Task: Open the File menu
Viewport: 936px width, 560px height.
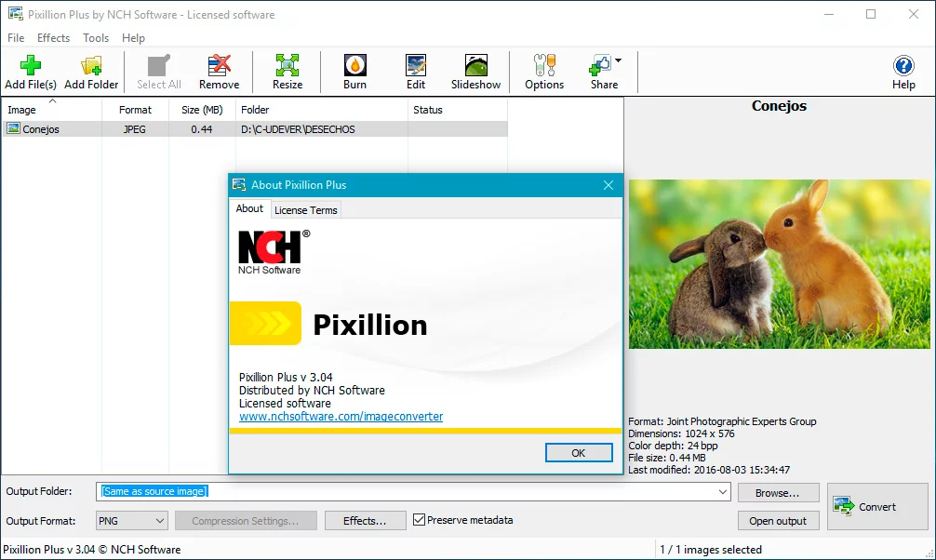Action: coord(16,37)
